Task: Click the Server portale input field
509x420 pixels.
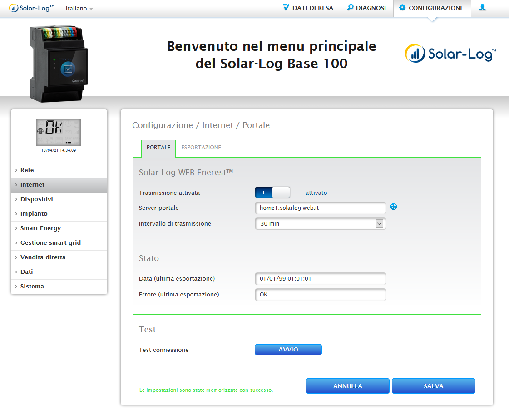Action: pyautogui.click(x=320, y=208)
